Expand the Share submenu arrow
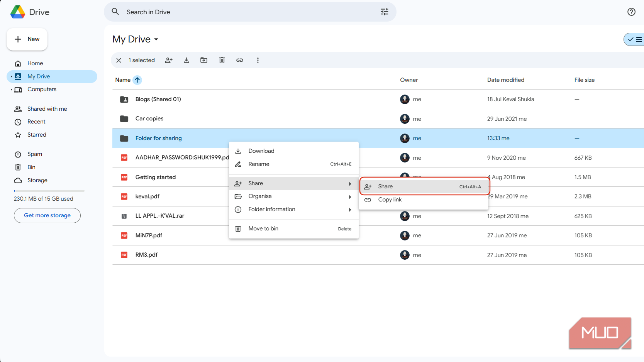Screen dimensions: 644x362 coord(350,184)
